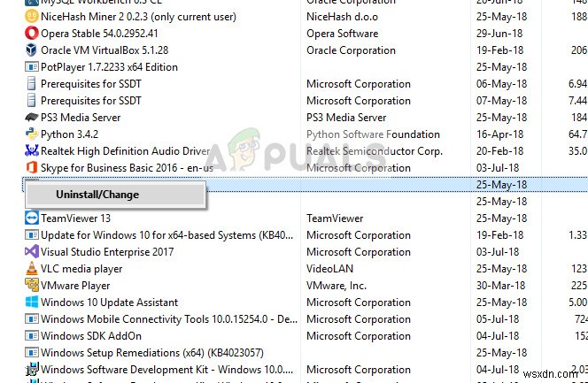Click the Update for Windows 10 icon
This screenshot has height=383, width=588.
point(32,235)
